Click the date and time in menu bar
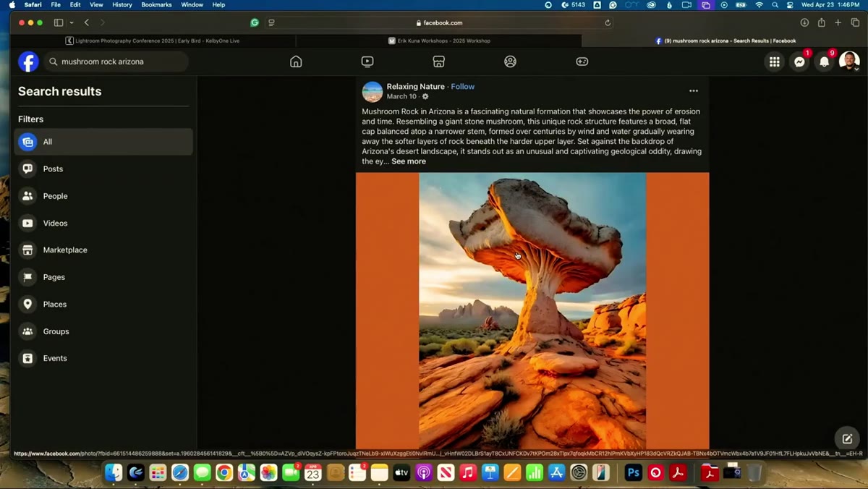 click(830, 5)
